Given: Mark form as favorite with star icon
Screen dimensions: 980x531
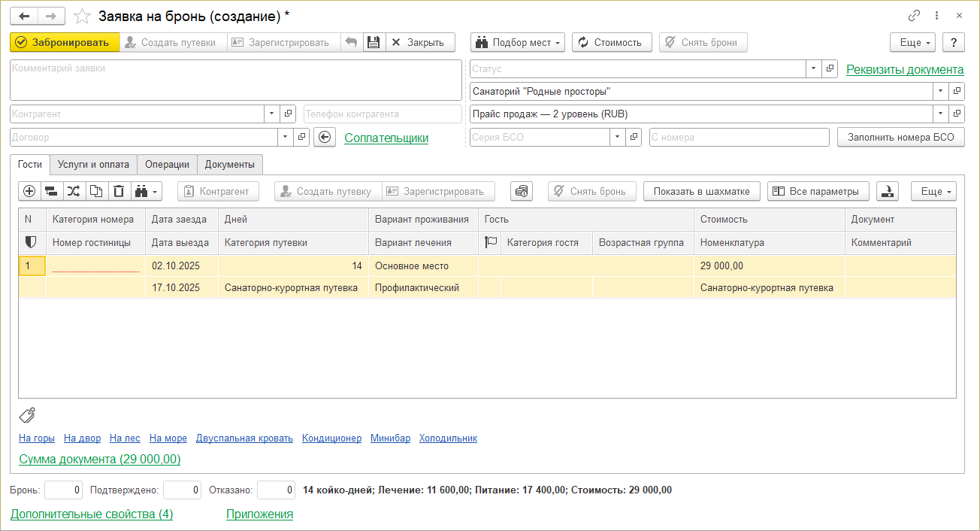Looking at the screenshot, I should tap(83, 16).
